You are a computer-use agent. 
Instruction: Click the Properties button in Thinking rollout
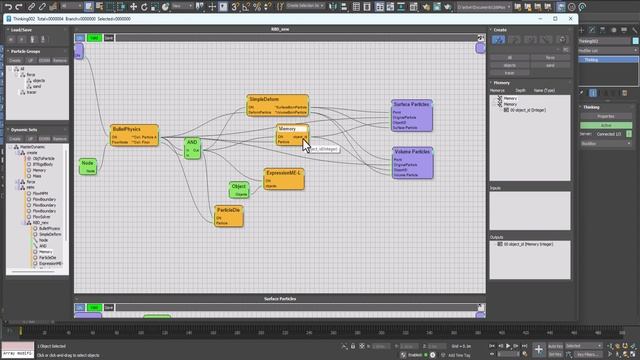point(606,116)
